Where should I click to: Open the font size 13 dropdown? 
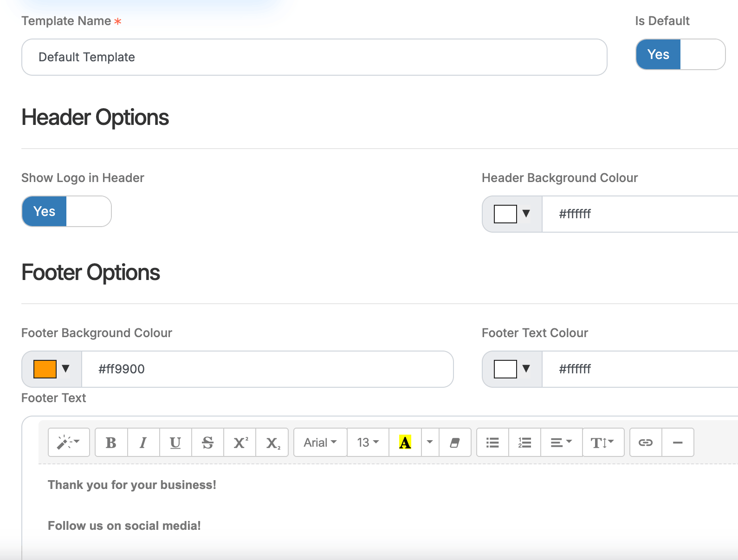368,443
